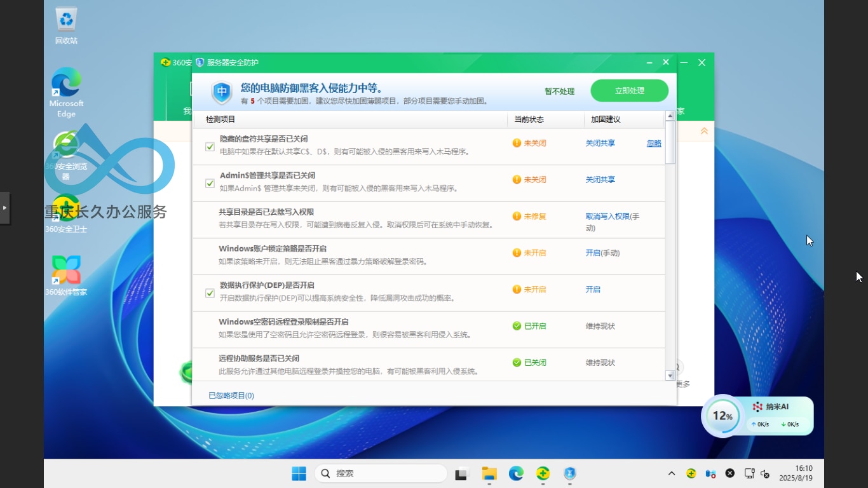
Task: Click the scrollbar down arrow in detection list
Action: (670, 376)
